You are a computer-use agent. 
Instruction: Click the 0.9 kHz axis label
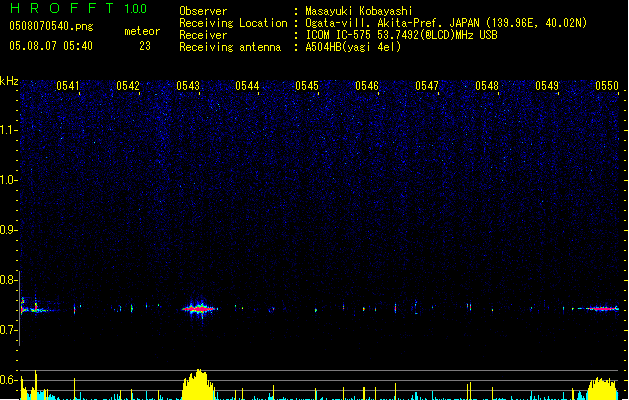tap(8, 230)
